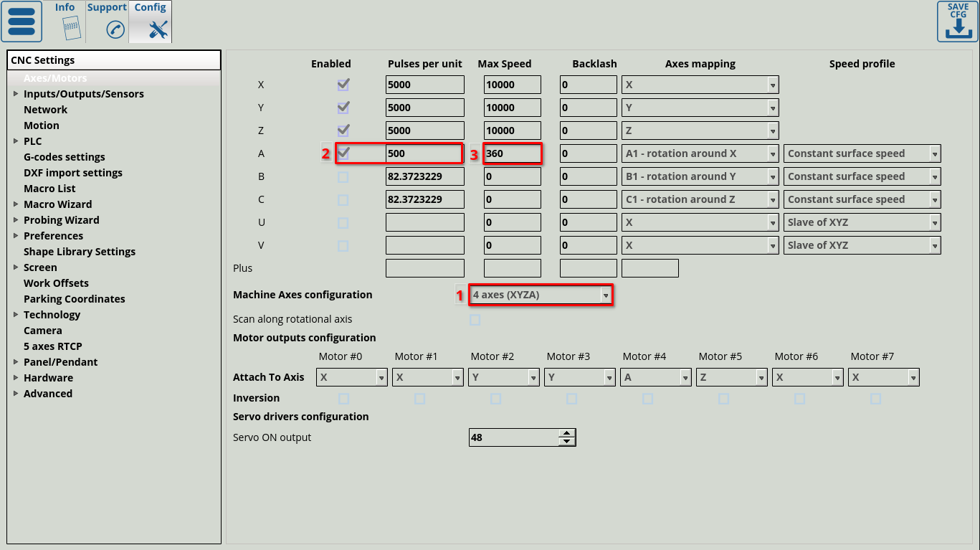Click the A axis Max Speed field
This screenshot has width=980, height=550.
point(512,153)
